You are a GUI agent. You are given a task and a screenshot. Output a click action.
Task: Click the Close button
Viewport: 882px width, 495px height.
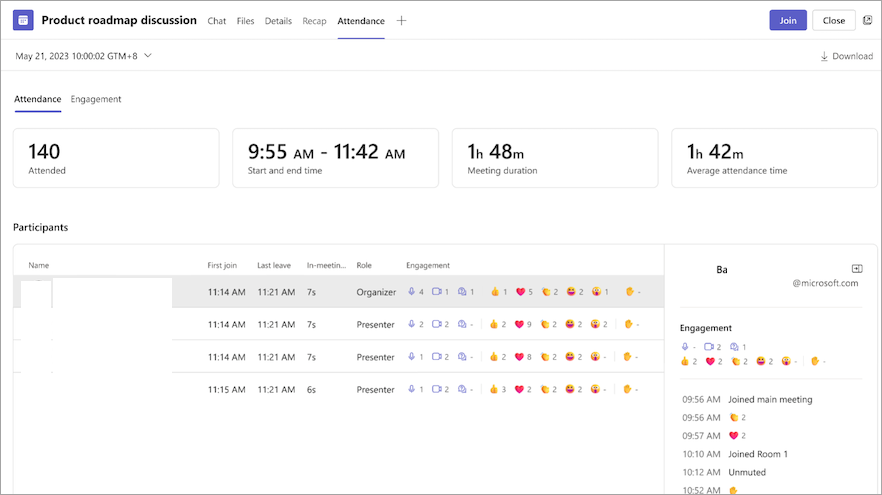tap(834, 20)
